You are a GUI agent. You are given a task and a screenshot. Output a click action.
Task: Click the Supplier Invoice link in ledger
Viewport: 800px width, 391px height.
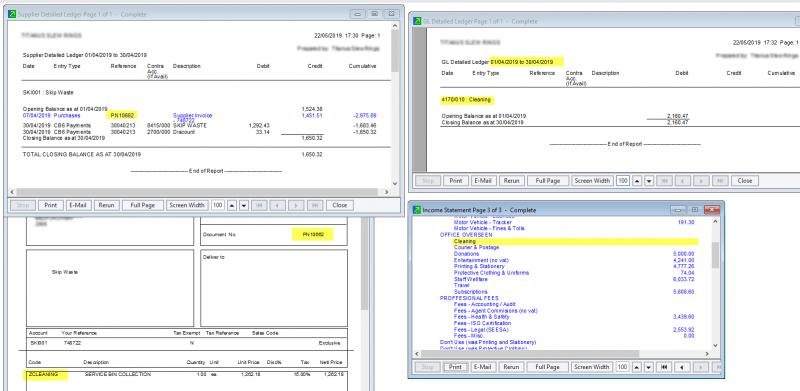point(192,115)
